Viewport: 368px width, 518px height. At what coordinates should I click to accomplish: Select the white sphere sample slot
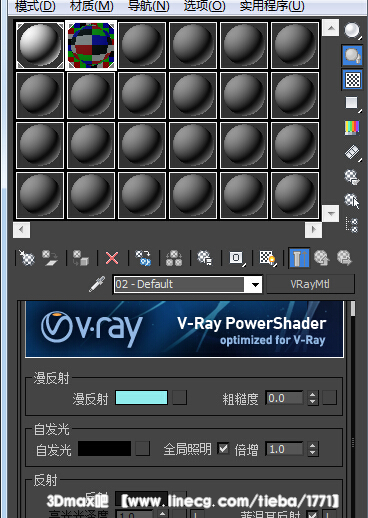point(40,45)
